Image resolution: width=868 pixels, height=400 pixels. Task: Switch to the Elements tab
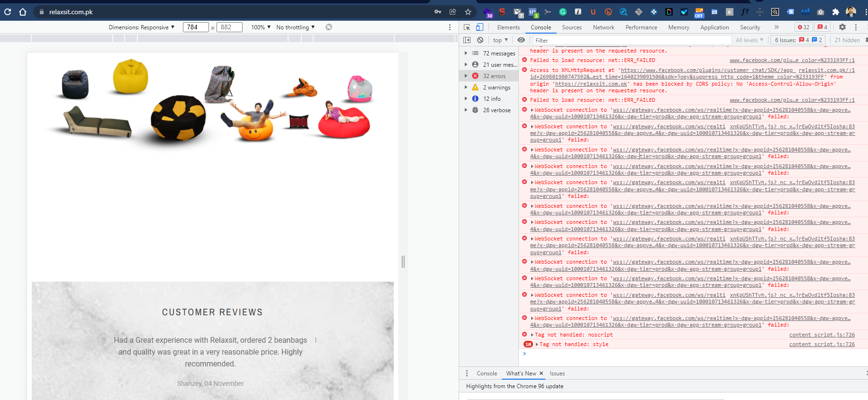508,27
